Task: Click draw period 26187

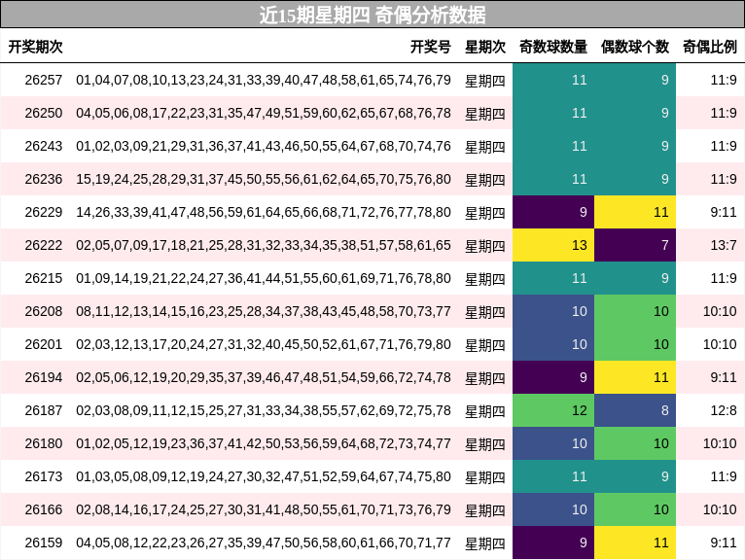Action: click(44, 410)
